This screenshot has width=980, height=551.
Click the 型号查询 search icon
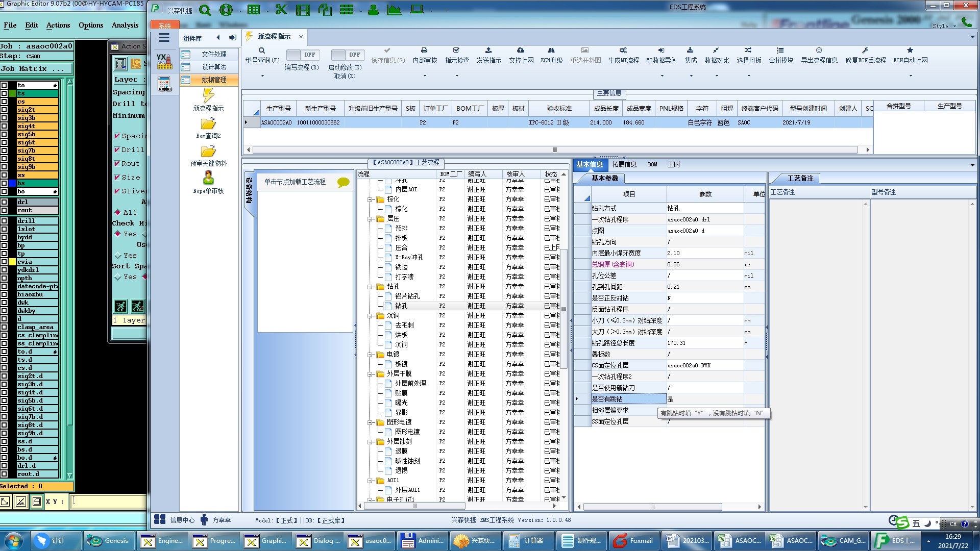[262, 51]
